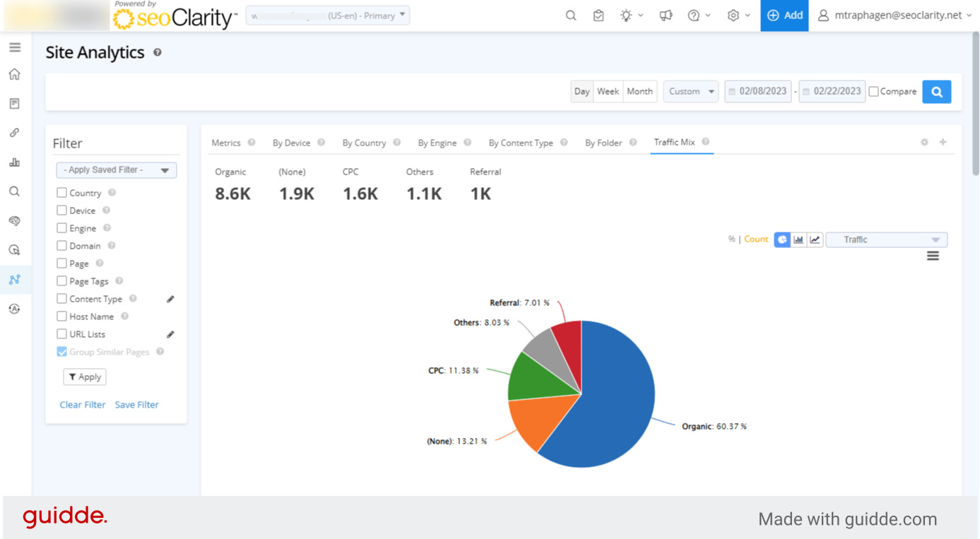This screenshot has height=539, width=980.
Task: Select the bar chart analytics icon in sidebar
Action: tap(15, 162)
